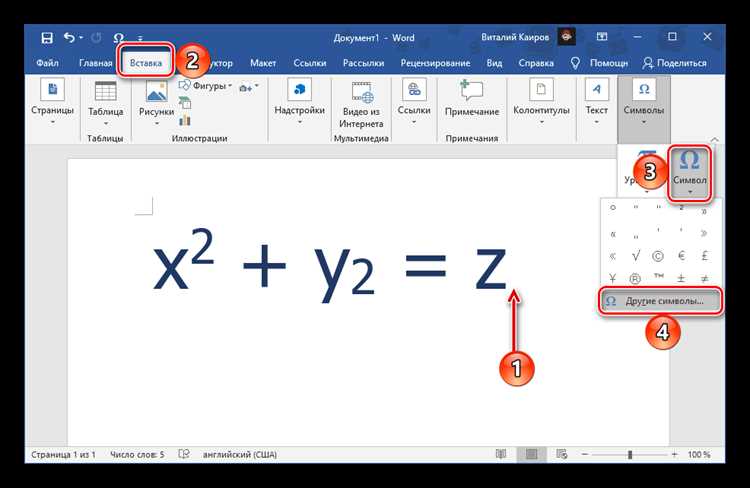
Task: Click the Число слов: 5 word count
Action: point(137,455)
